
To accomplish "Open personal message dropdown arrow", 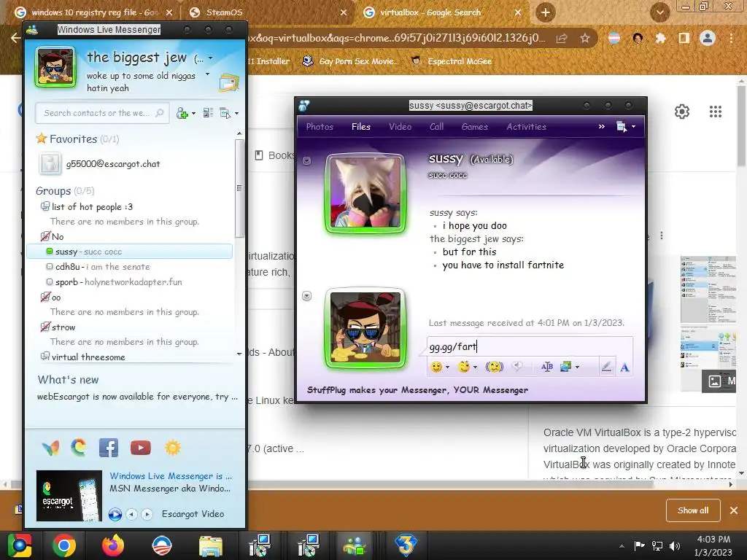I will (207, 74).
